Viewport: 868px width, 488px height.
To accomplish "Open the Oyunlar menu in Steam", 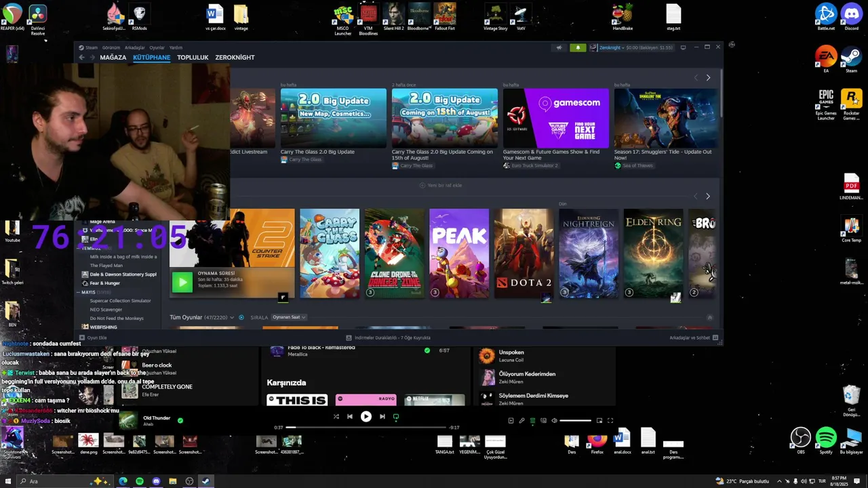I will pyautogui.click(x=157, y=47).
